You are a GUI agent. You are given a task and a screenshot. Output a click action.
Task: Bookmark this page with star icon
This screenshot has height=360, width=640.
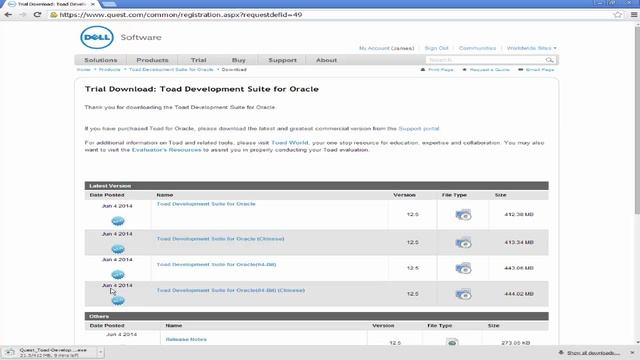[618, 15]
